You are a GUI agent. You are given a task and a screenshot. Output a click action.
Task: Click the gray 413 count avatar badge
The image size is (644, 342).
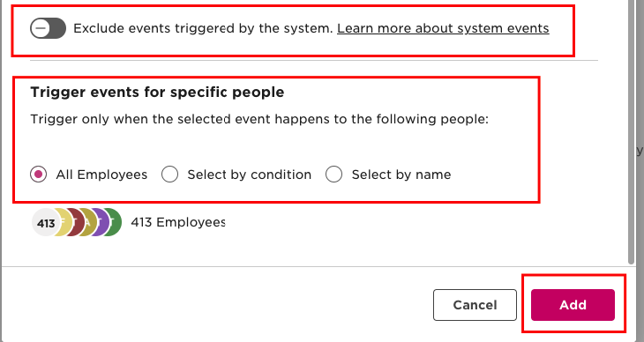pos(46,222)
